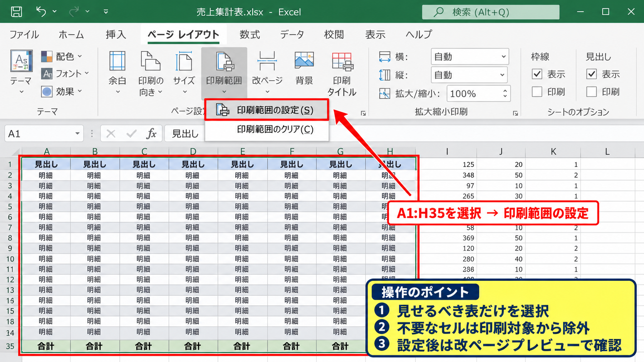This screenshot has width=644, height=362.
Task: Click the Redo arrow icon
Action: click(x=74, y=12)
